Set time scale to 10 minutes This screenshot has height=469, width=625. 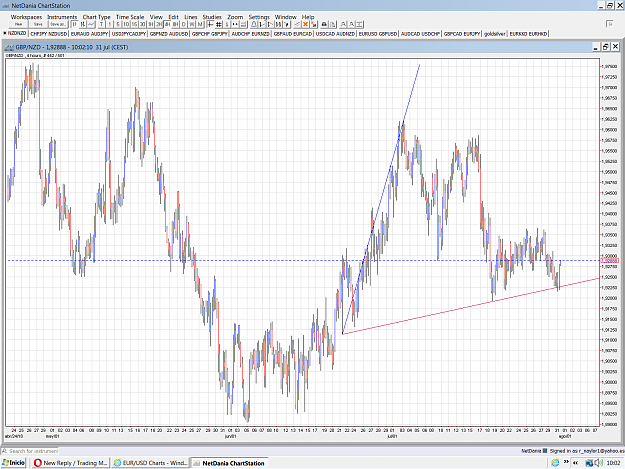tap(126, 24)
